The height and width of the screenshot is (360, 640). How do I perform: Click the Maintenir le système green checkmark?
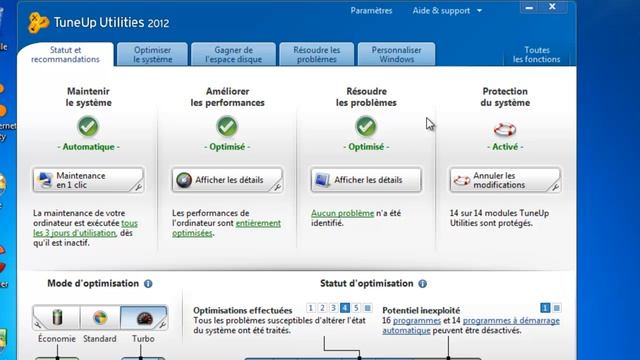coord(88,126)
